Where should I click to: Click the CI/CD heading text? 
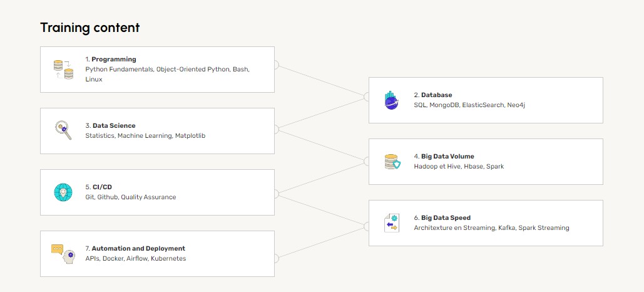[102, 187]
